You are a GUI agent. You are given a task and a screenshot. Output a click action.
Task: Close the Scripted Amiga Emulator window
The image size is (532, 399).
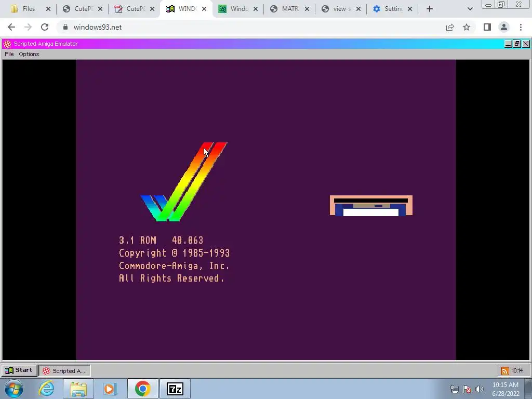click(x=526, y=44)
